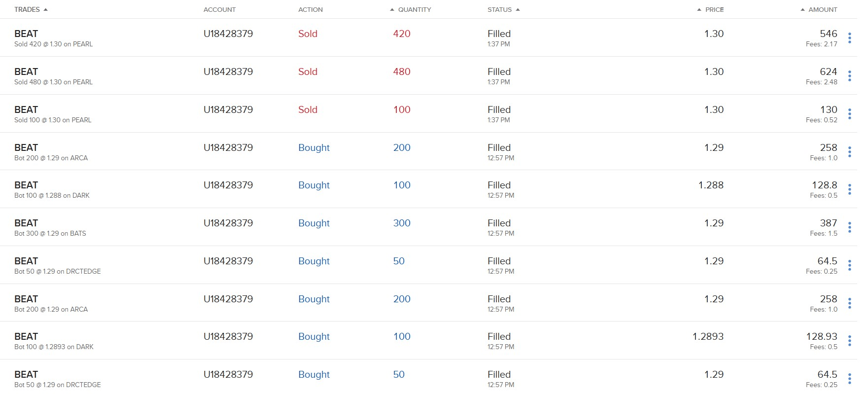Click the ACCOUNT column header
The width and height of the screenshot is (868, 394).
219,9
